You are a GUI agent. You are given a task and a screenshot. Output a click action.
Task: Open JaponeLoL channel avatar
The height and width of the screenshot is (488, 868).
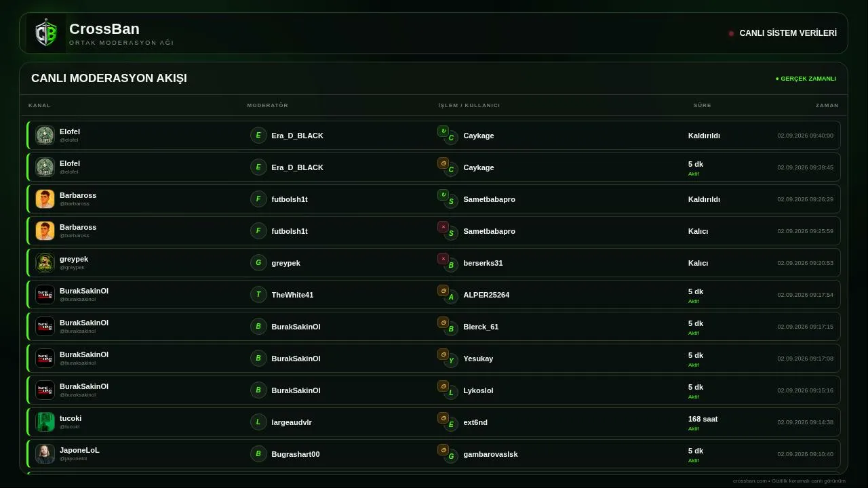click(x=45, y=454)
